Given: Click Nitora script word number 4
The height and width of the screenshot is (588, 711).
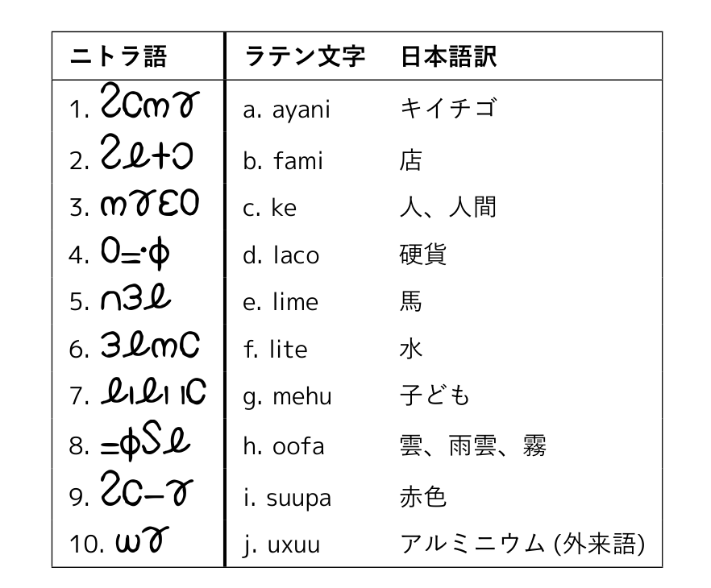Looking at the screenshot, I should tap(136, 253).
